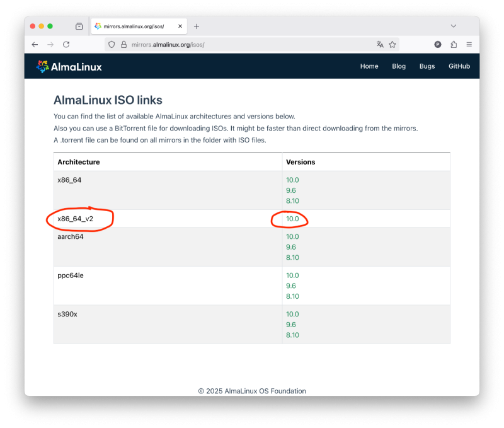Click the translate page icon
This screenshot has height=428, width=504.
coord(380,45)
